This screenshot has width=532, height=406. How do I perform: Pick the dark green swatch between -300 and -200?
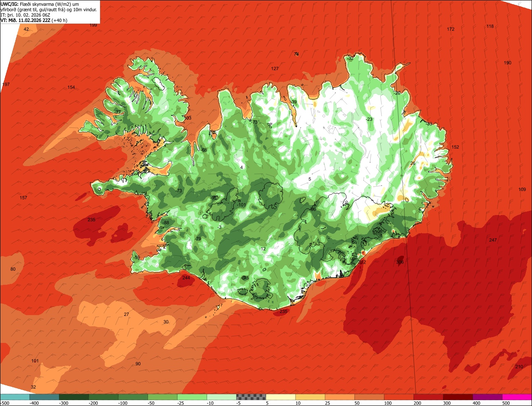click(74, 397)
